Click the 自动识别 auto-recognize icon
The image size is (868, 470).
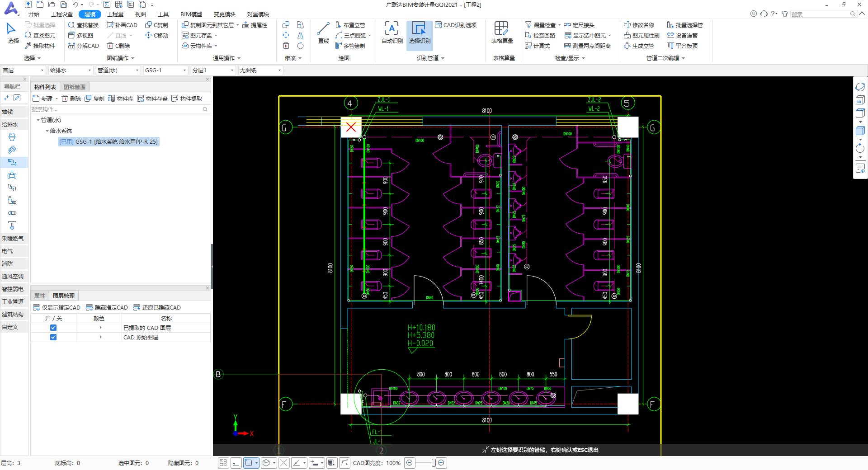(392, 33)
